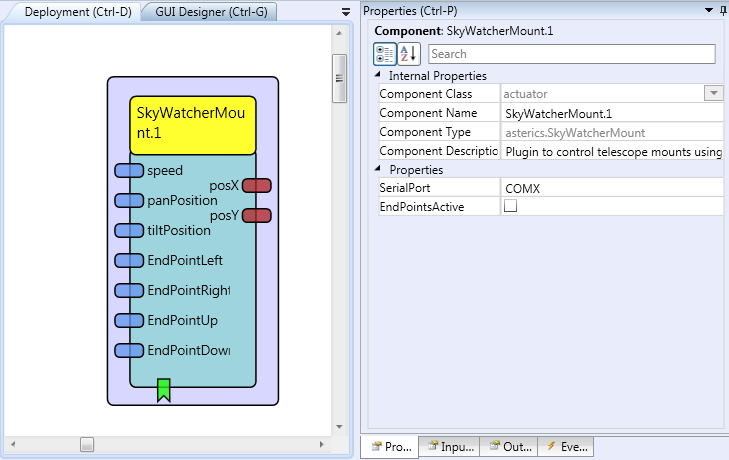The height and width of the screenshot is (460, 729).
Task: Click the scroll left arrow
Action: 13,444
